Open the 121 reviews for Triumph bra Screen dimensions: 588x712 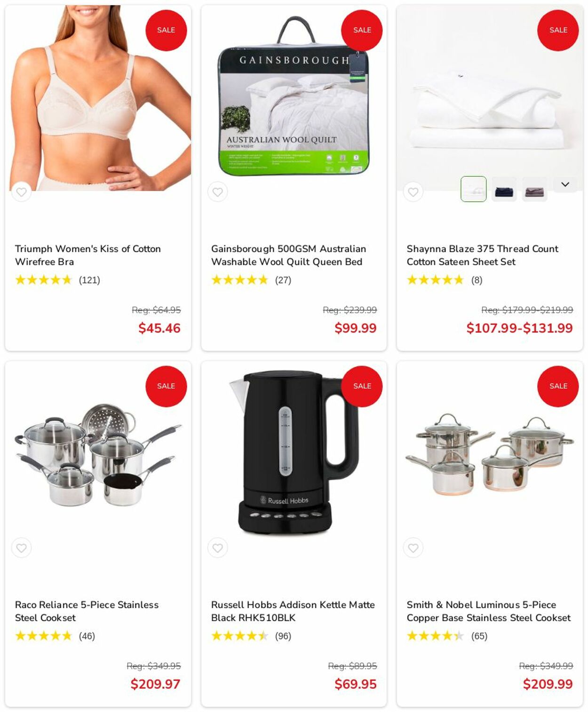point(89,280)
